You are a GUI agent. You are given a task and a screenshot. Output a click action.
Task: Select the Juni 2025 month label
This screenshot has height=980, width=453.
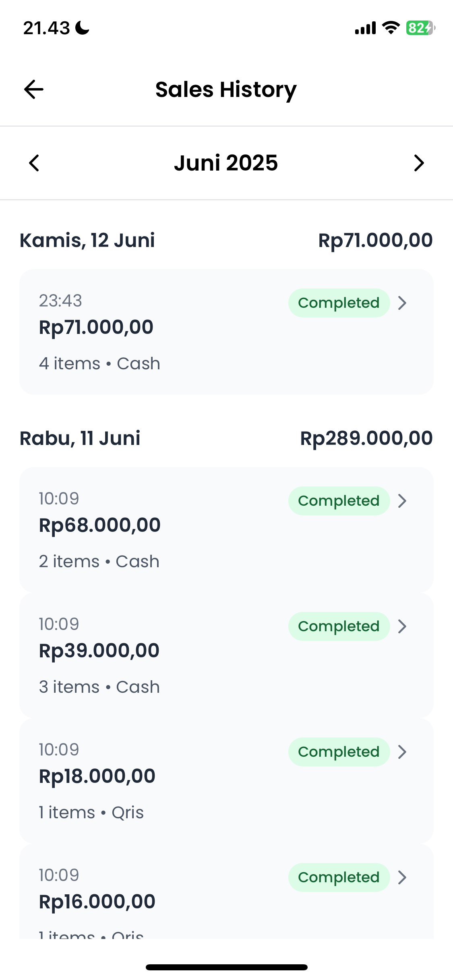coord(226,163)
